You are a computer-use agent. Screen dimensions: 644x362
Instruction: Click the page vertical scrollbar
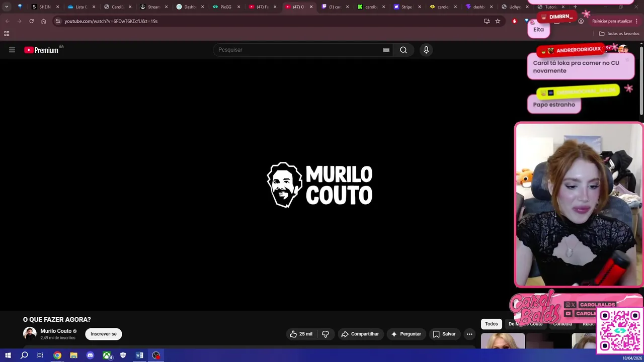pyautogui.click(x=641, y=80)
